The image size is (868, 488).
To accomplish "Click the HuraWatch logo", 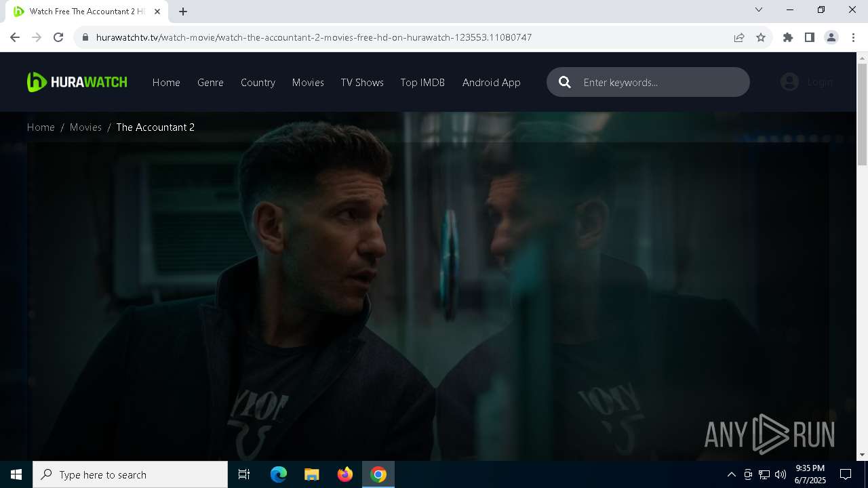I will pyautogui.click(x=77, y=82).
